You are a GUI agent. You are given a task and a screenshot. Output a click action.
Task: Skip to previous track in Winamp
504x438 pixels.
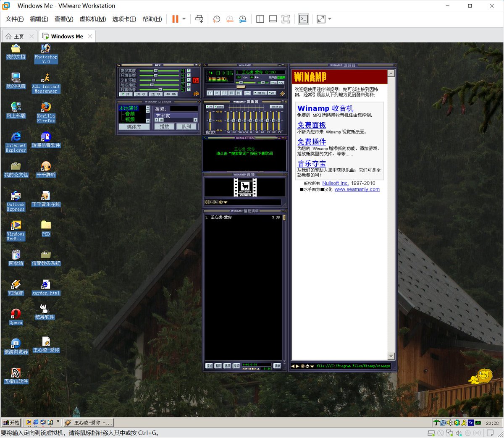[210, 93]
